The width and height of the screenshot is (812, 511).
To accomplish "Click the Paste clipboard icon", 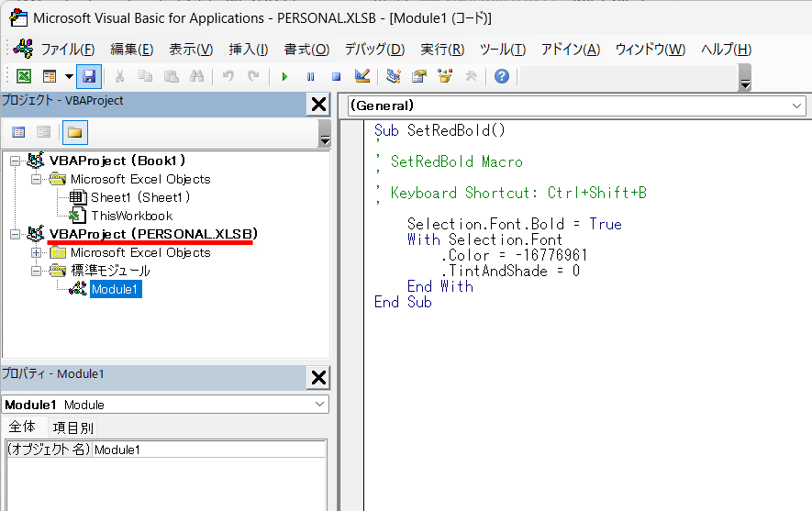I will (172, 77).
